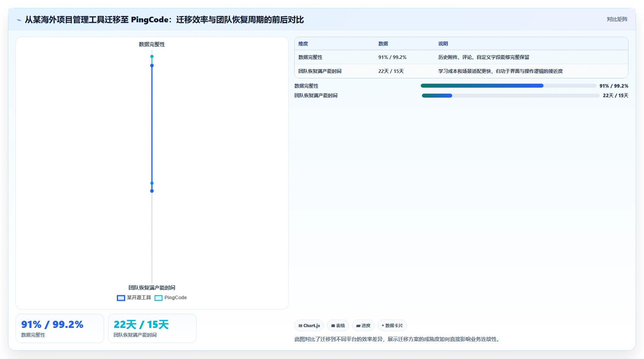Click the 22天 / 15天 table cell

tap(391, 71)
